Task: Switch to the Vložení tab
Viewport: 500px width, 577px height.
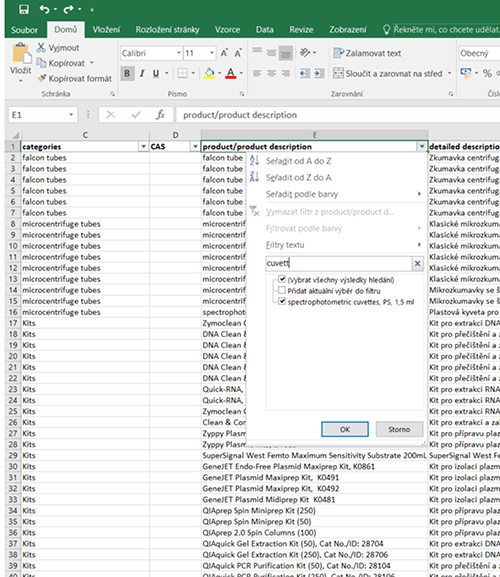Action: pyautogui.click(x=106, y=30)
